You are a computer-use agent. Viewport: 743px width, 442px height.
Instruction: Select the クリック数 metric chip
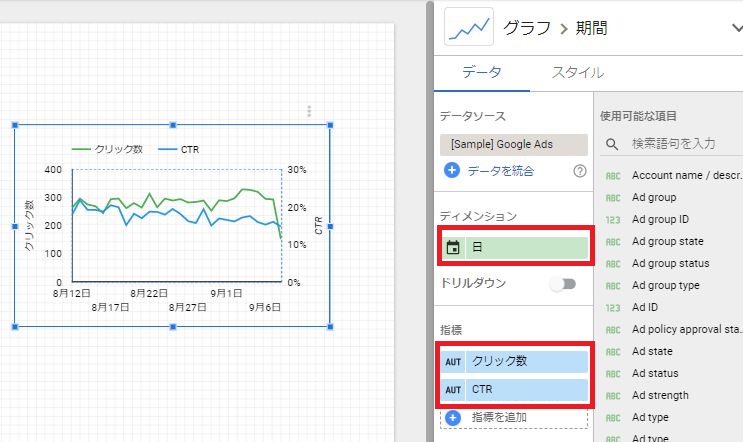(x=516, y=361)
